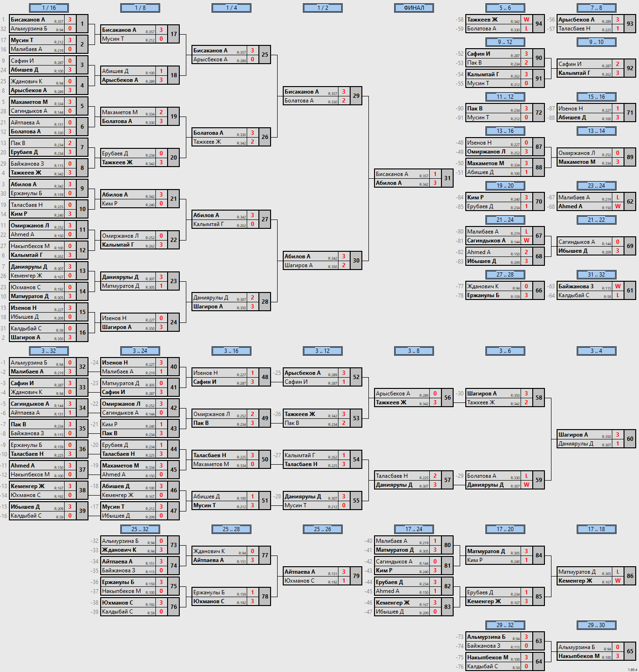
Task: Click version number '1.89.4'
Action: pyautogui.click(x=632, y=670)
